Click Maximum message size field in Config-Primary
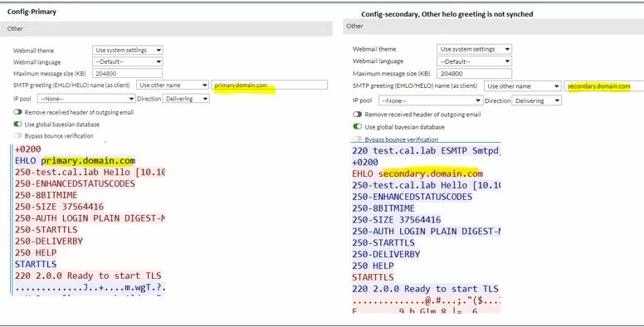This screenshot has width=644, height=327. pyautogui.click(x=127, y=74)
